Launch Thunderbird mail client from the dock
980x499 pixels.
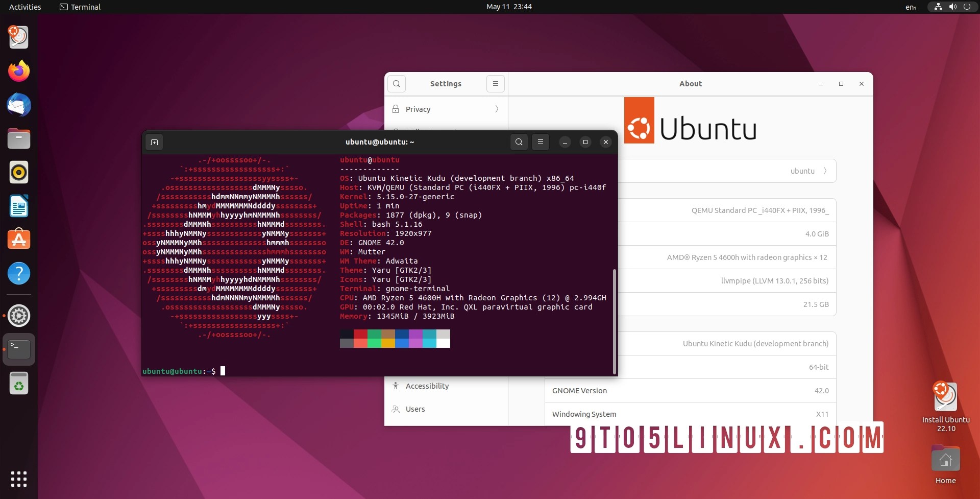tap(19, 105)
